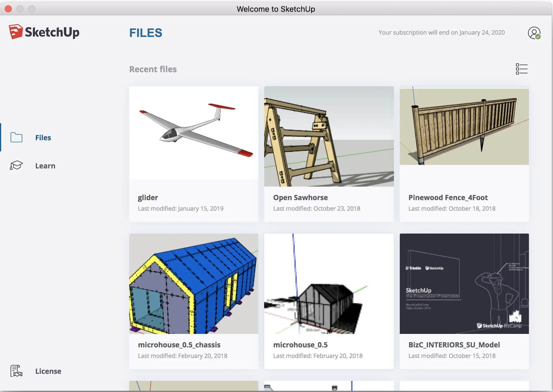Open the user account profile icon
The image size is (553, 392).
pyautogui.click(x=534, y=33)
